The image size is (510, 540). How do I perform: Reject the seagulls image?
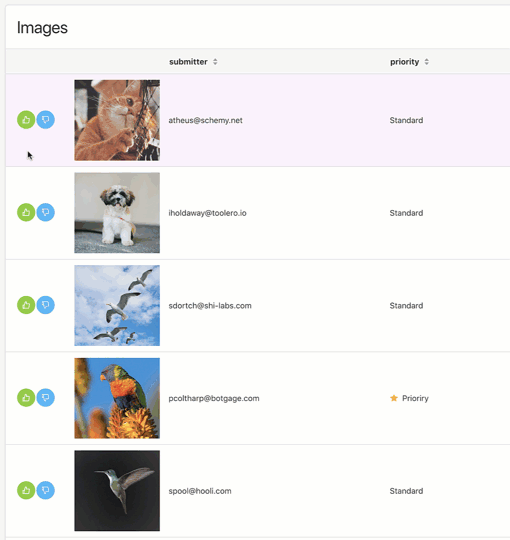point(45,305)
